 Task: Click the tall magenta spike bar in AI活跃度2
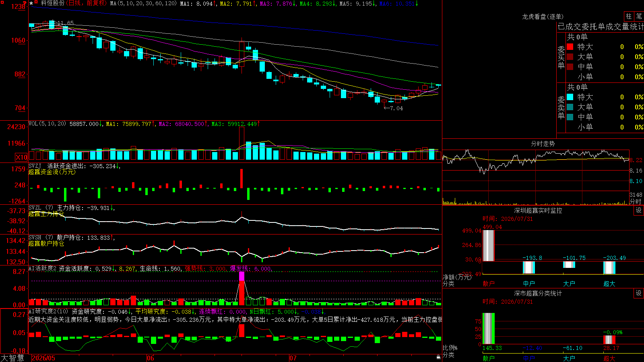[x=242, y=276]
